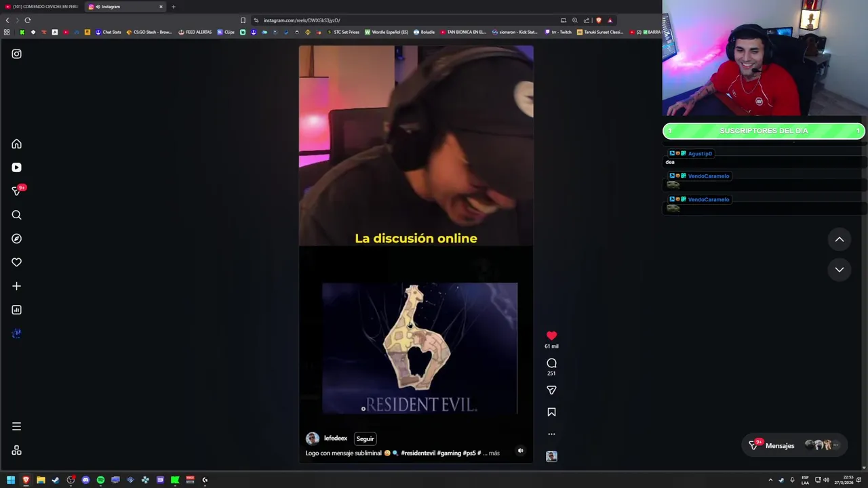Screen dimensions: 868x488
Task: Click the Brave Shields lion icon
Action: point(598,20)
